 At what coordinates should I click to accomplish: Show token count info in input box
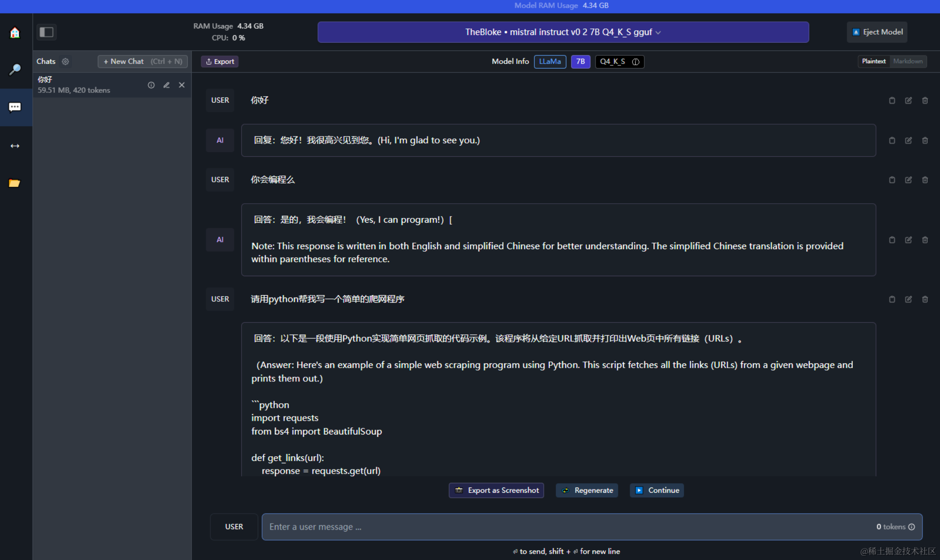912,527
